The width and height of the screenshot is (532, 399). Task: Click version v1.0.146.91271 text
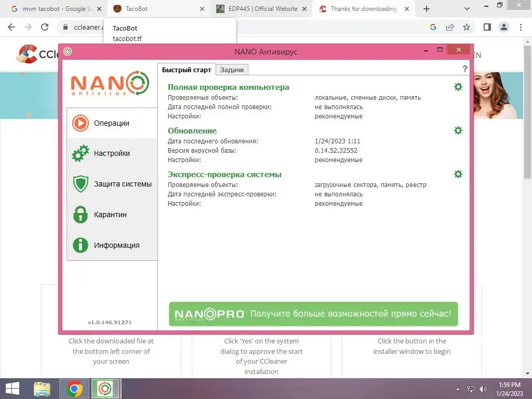click(110, 322)
